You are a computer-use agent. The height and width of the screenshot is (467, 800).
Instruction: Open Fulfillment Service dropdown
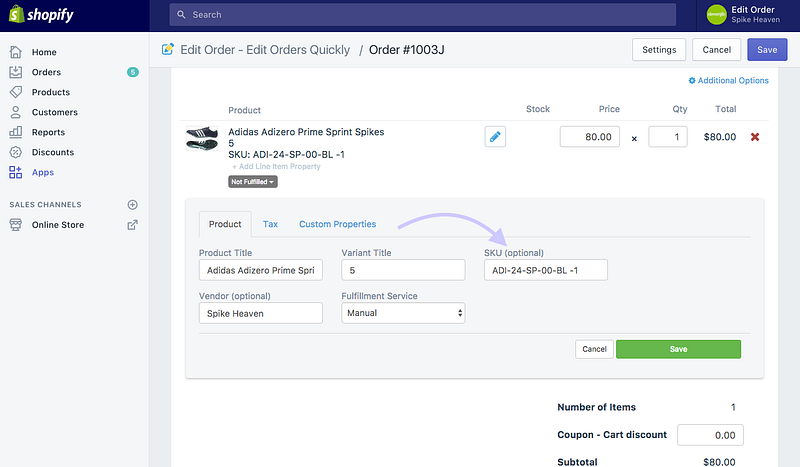tap(403, 313)
